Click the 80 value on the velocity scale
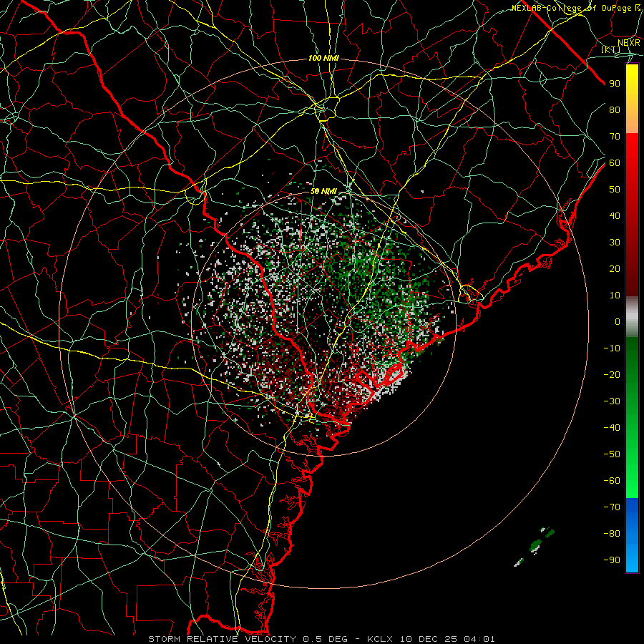 coord(615,110)
